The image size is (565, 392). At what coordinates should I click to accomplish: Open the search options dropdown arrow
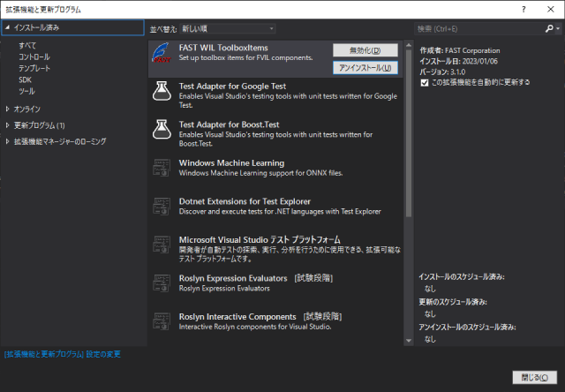[558, 28]
